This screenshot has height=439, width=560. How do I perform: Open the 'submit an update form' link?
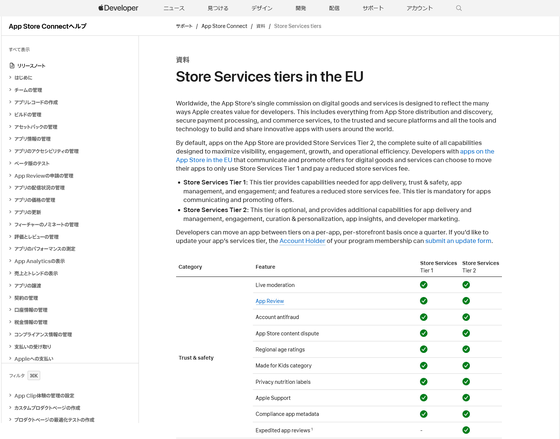[x=458, y=241]
